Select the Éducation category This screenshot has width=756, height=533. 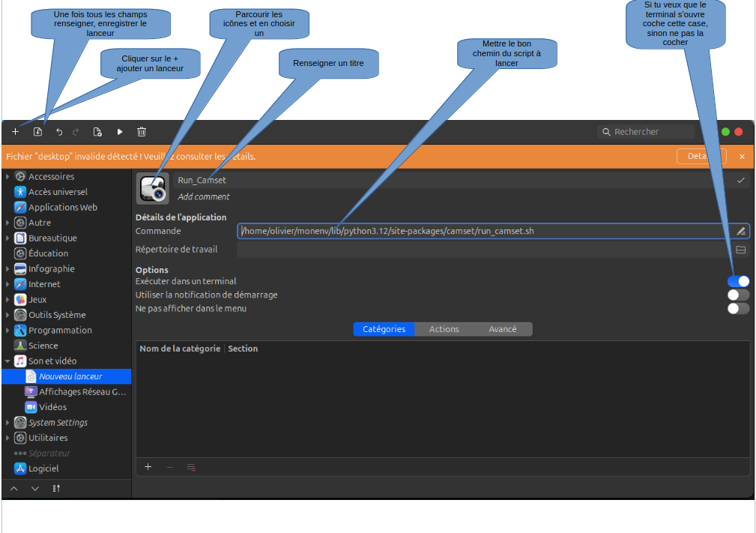[67, 253]
